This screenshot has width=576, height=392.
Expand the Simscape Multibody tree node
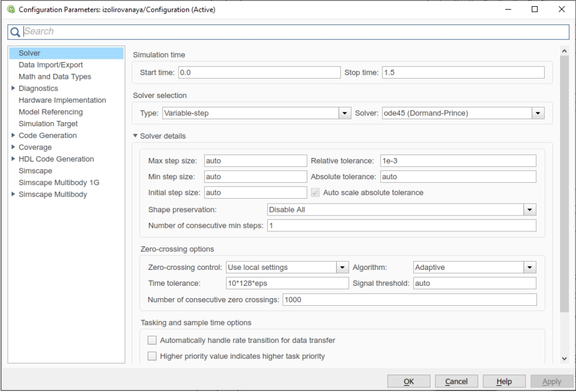pos(13,194)
